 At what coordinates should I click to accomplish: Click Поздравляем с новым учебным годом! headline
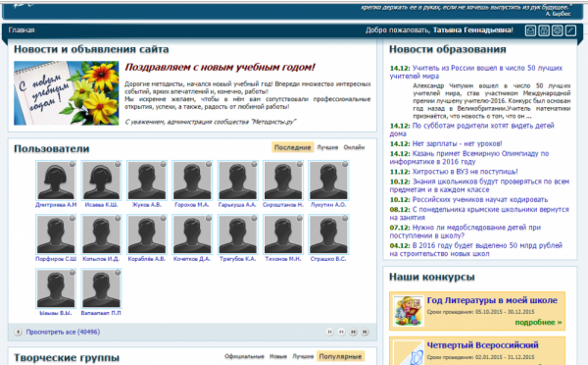(220, 68)
